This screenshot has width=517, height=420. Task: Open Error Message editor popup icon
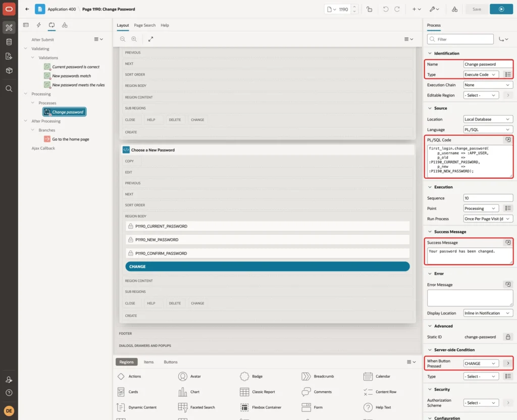click(x=508, y=284)
